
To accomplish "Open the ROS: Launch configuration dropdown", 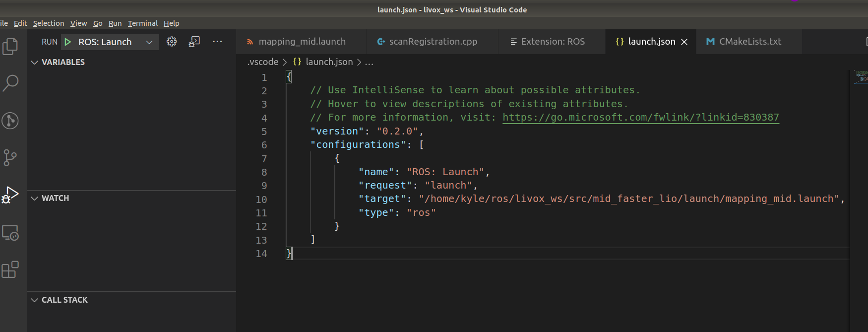I will pyautogui.click(x=110, y=42).
